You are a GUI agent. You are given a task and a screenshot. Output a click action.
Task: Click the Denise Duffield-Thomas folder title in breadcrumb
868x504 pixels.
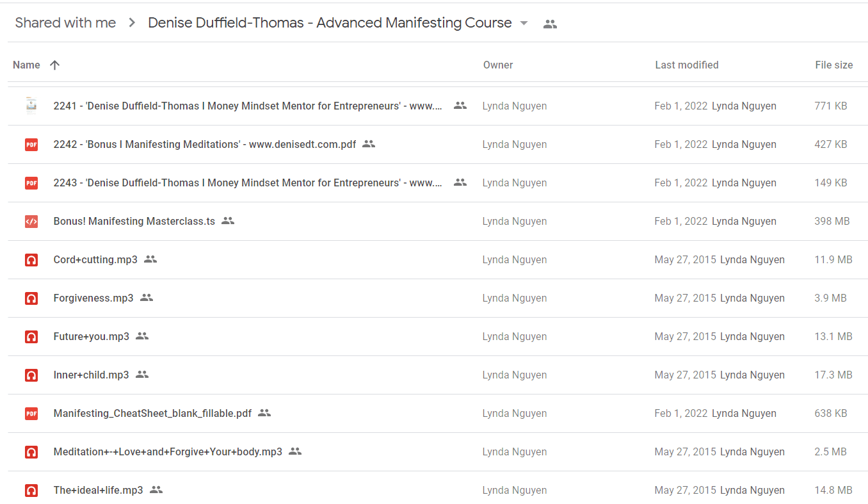point(330,23)
